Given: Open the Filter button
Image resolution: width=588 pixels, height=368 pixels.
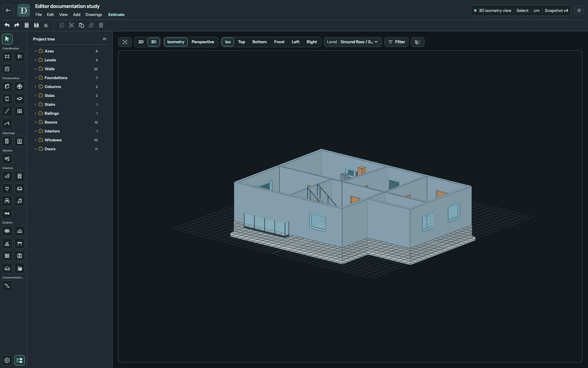Looking at the screenshot, I should pos(396,42).
